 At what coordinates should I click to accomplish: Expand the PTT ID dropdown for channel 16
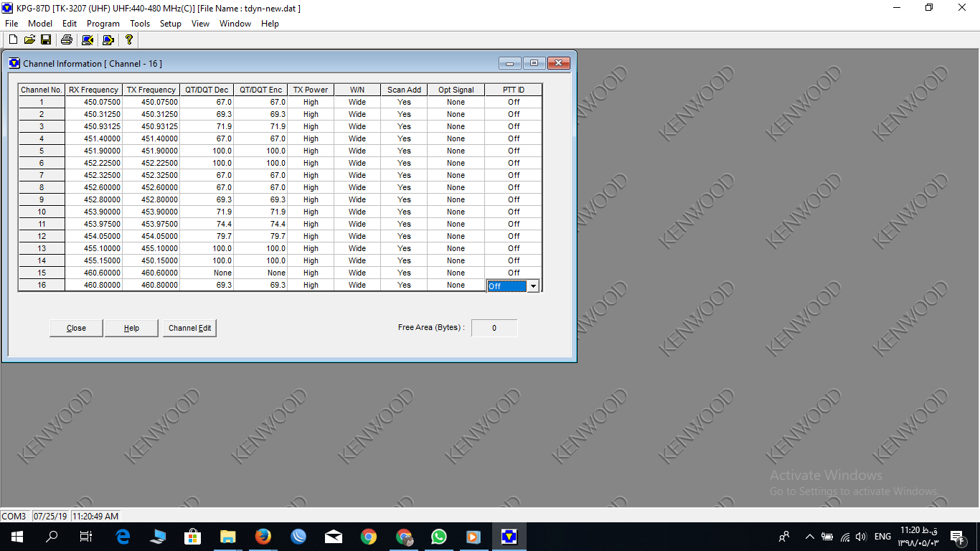pos(533,286)
